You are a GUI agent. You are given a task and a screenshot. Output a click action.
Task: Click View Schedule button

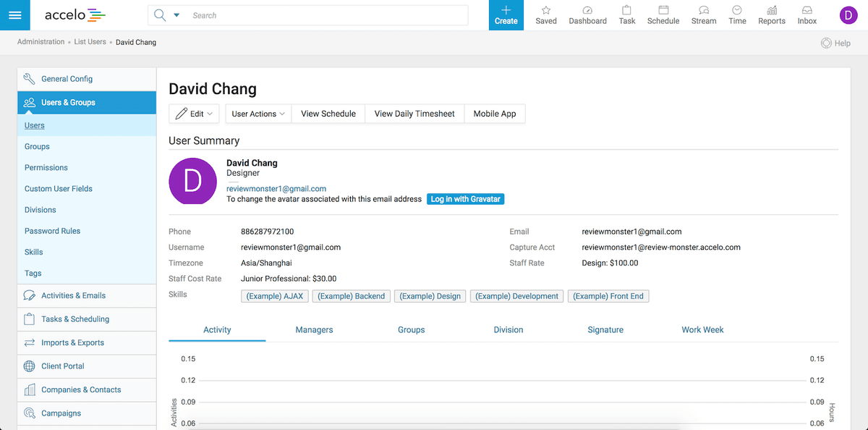[328, 114]
